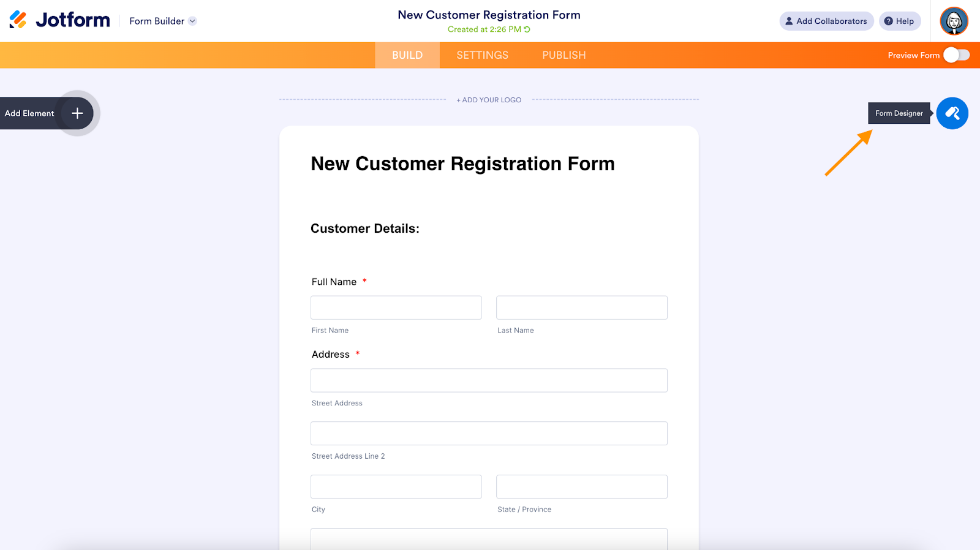Toggle the Preview Form switch
The image size is (980, 550).
956,55
